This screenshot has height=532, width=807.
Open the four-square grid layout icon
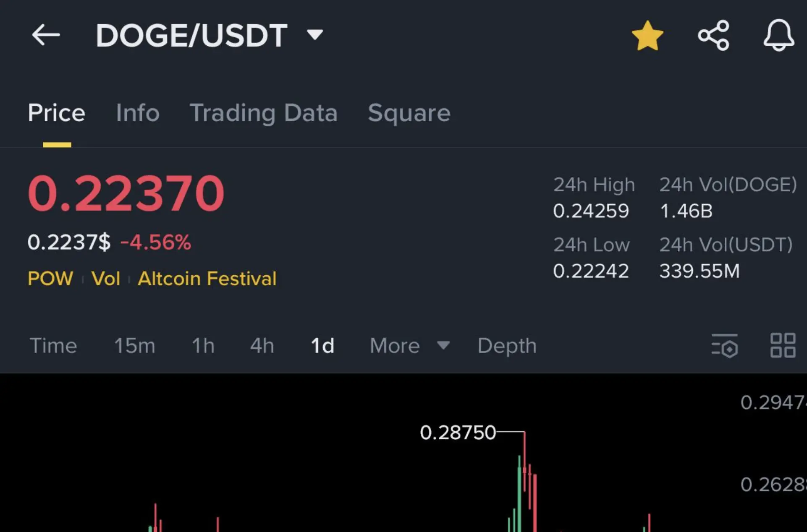click(x=783, y=346)
